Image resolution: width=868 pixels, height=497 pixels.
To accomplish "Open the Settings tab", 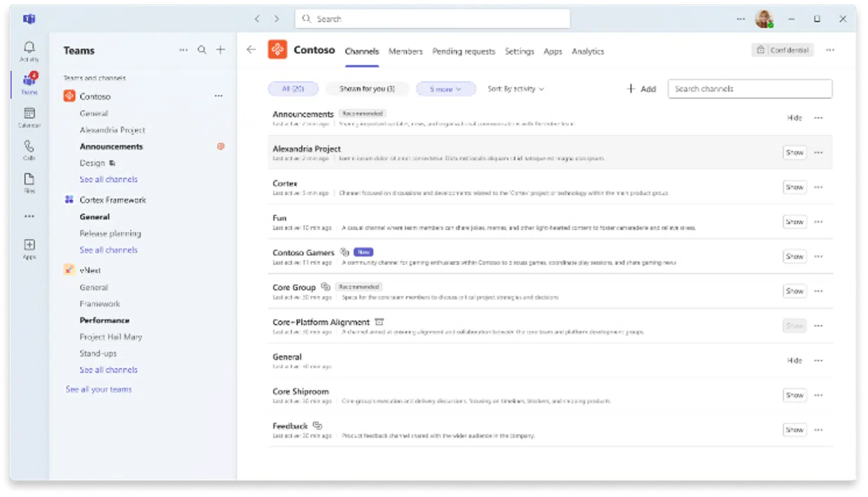I will [x=519, y=51].
